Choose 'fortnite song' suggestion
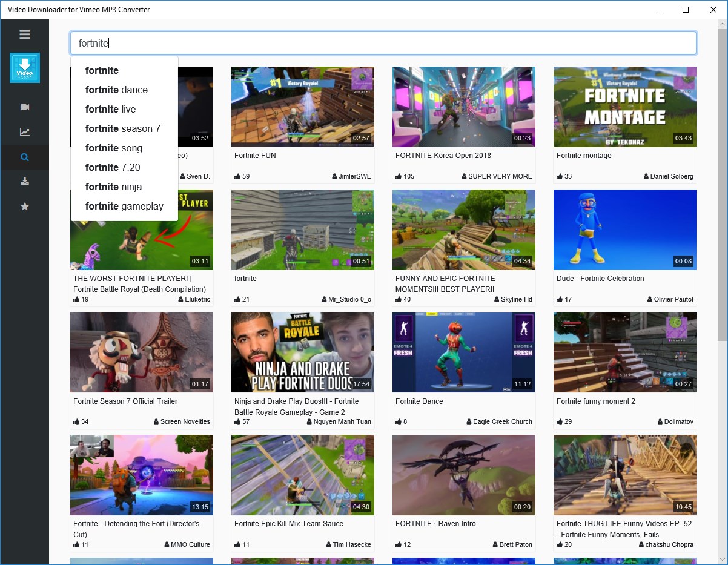The width and height of the screenshot is (728, 565). 125,148
